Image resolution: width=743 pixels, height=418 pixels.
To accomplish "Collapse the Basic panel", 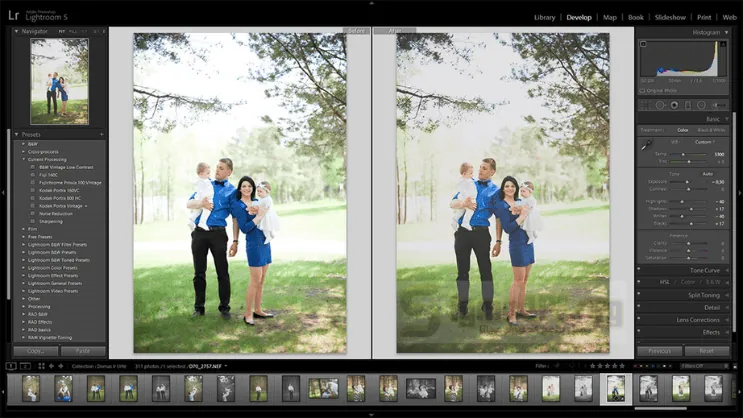I will (x=726, y=119).
